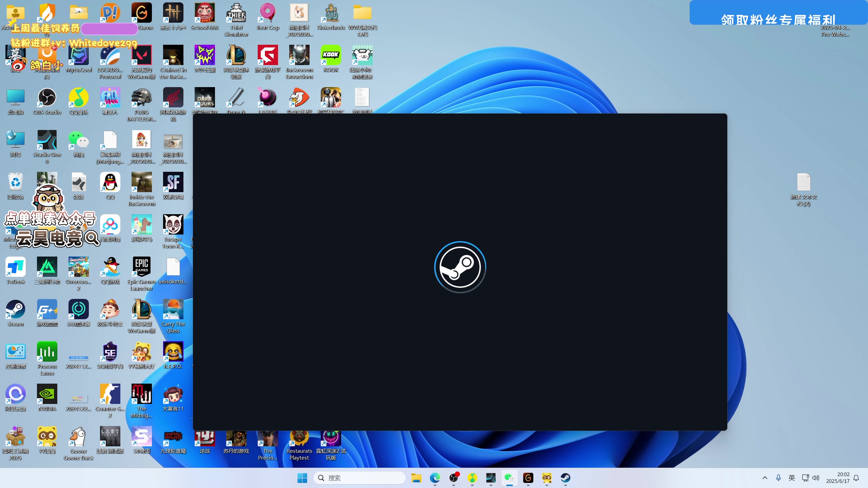Open Microsoft Edge from the taskbar
The width and height of the screenshot is (868, 488).
[x=435, y=478]
